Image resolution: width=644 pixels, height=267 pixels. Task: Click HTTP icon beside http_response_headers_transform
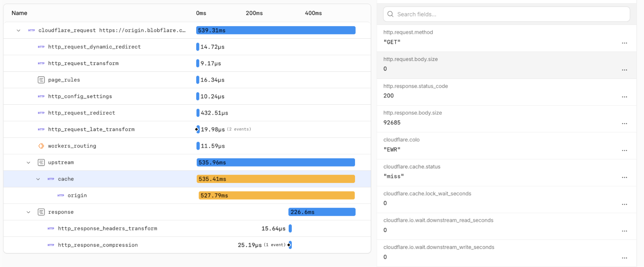(51, 228)
